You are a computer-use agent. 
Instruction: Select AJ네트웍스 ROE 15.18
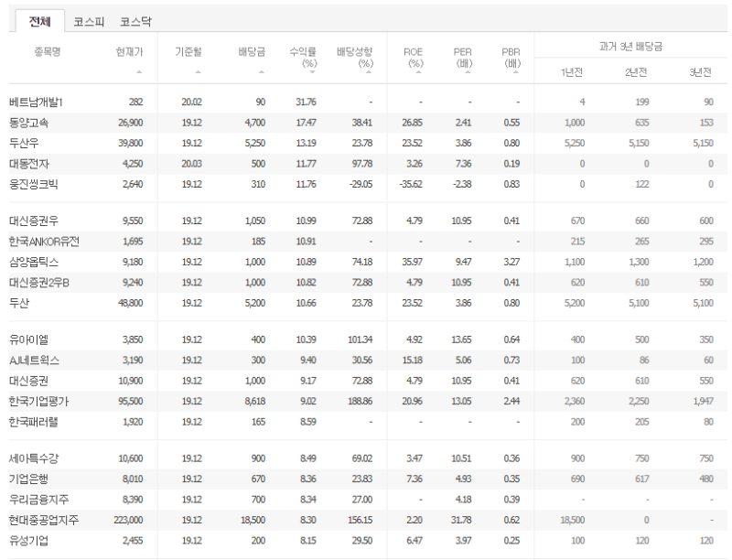413,361
